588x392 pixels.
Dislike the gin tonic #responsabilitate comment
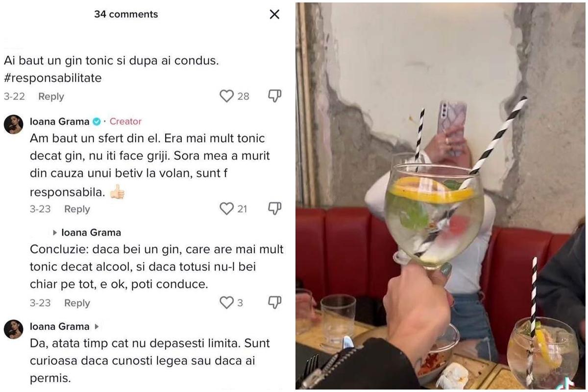(x=274, y=96)
